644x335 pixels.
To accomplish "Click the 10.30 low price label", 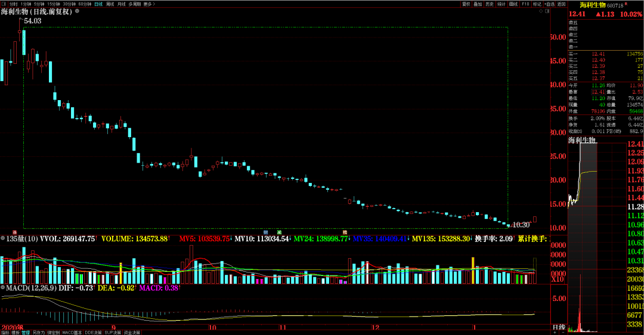I will click(521, 225).
